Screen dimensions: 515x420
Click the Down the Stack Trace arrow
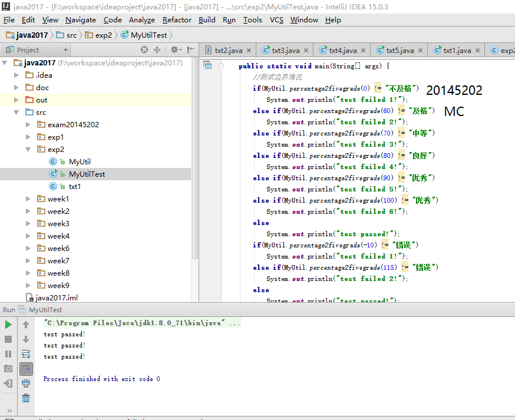click(x=26, y=339)
